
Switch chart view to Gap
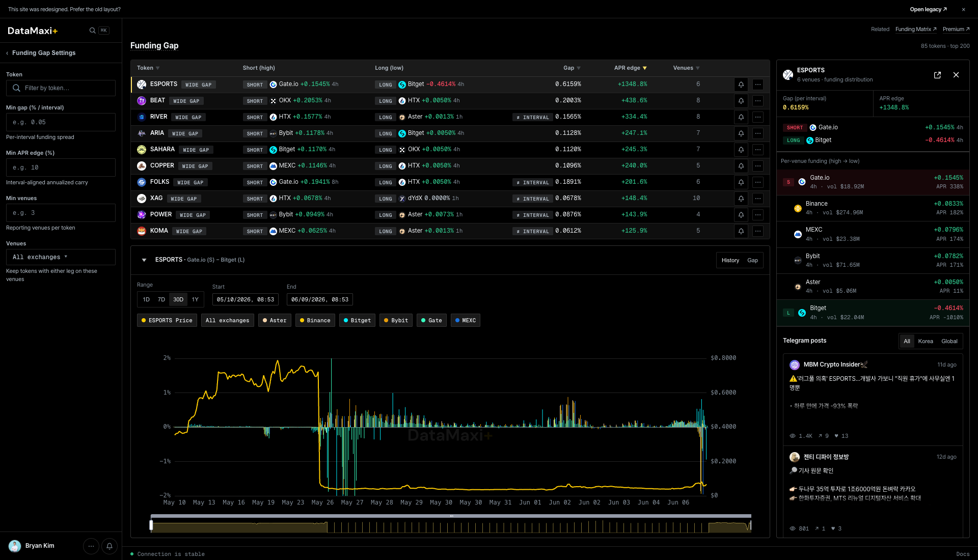point(753,261)
